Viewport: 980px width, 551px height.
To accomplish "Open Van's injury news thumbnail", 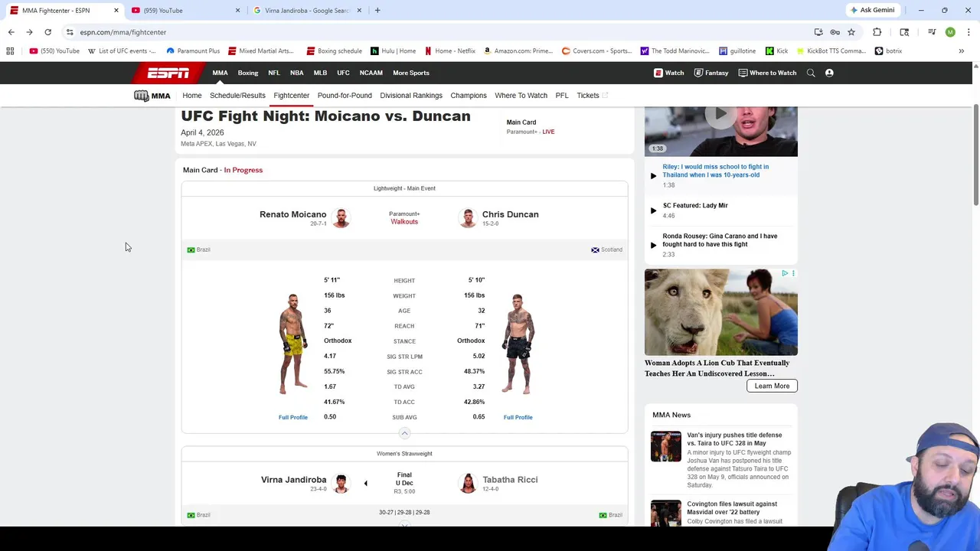I will [x=666, y=447].
